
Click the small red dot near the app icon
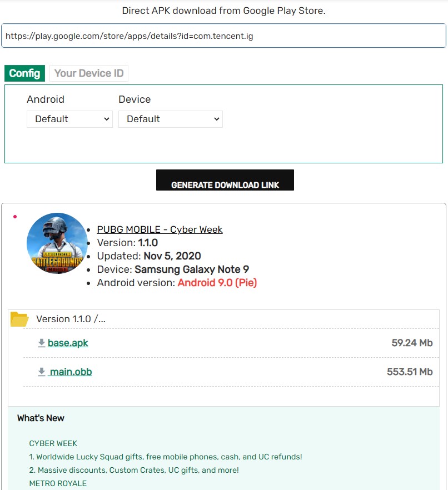click(x=15, y=217)
